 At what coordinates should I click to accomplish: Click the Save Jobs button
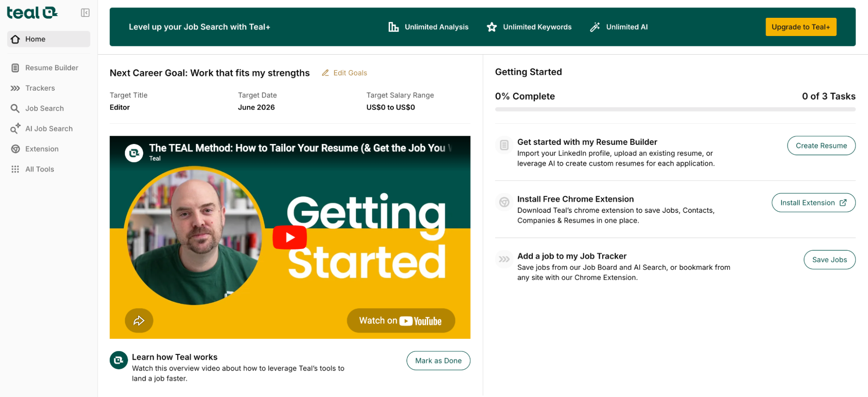(829, 259)
